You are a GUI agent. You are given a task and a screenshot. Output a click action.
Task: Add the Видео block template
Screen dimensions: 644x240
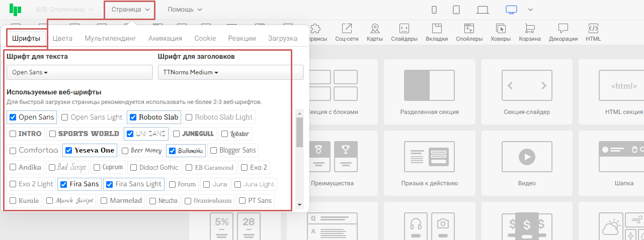click(x=527, y=163)
